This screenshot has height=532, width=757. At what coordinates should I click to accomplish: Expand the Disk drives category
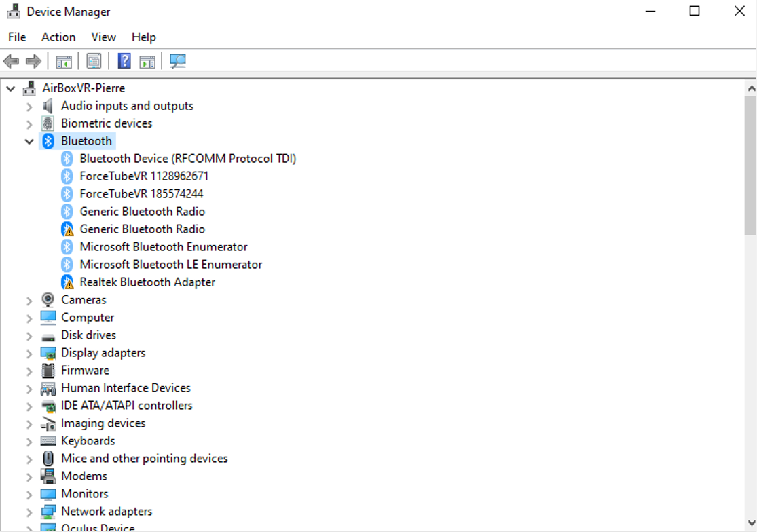click(29, 335)
